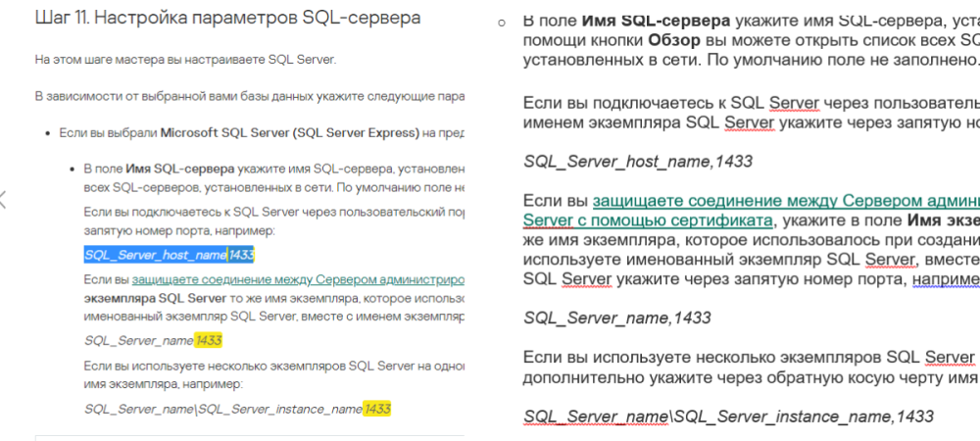
Task: Click the heading 'Шаг 11. Настройка параметров SQL-сервера'
Action: 227,18
